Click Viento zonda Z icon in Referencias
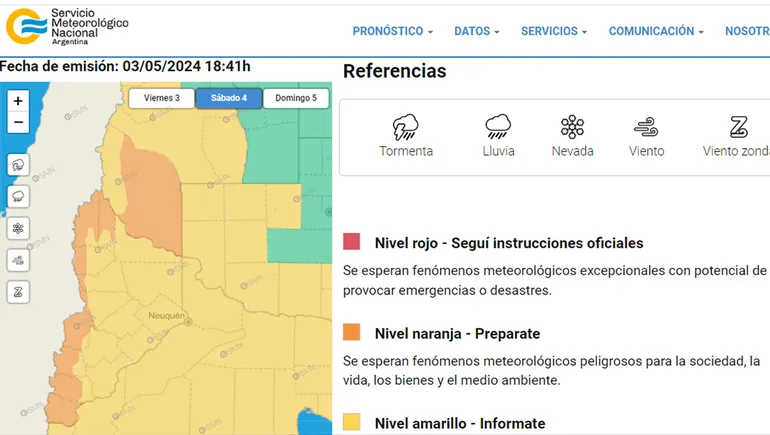Screen dimensions: 770x435 [739, 127]
